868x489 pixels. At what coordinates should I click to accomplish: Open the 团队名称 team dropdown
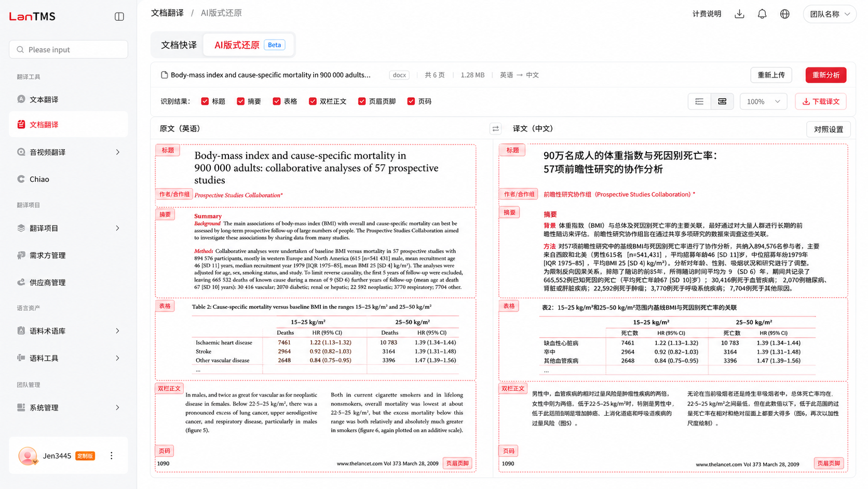tap(830, 14)
